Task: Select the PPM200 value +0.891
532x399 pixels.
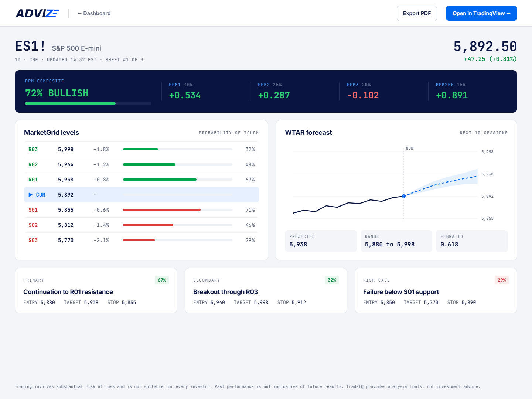Action: 452,95
